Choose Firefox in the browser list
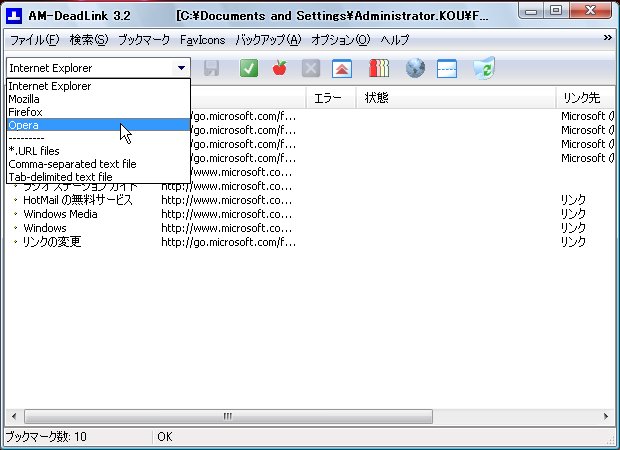 point(98,112)
